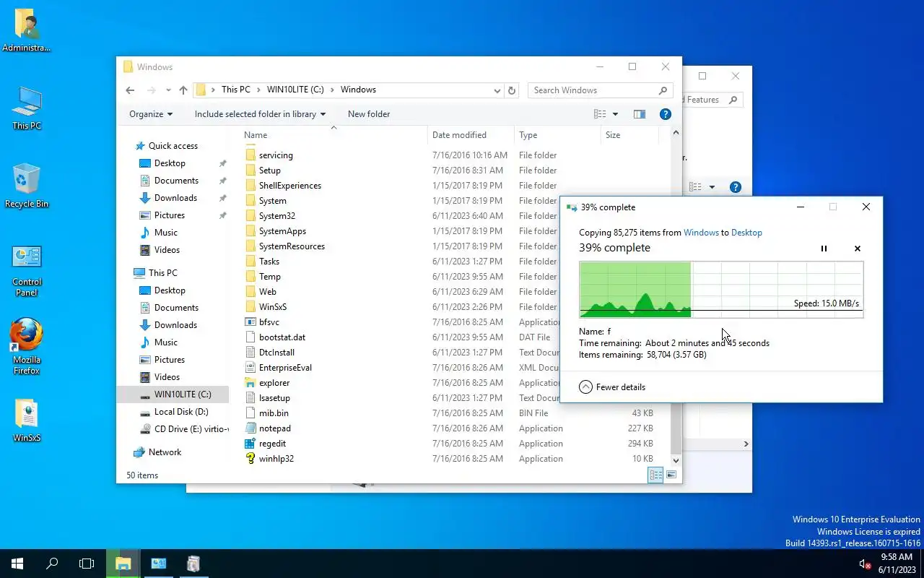The width and height of the screenshot is (924, 578).
Task: Open the Organize dropdown menu
Action: coord(151,114)
